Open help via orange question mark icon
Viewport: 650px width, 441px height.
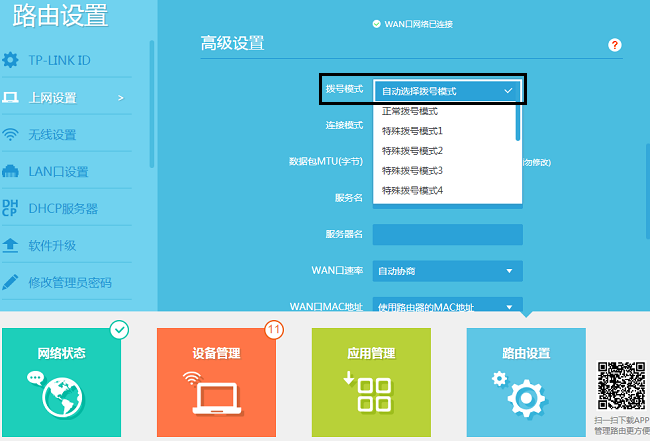coord(615,46)
